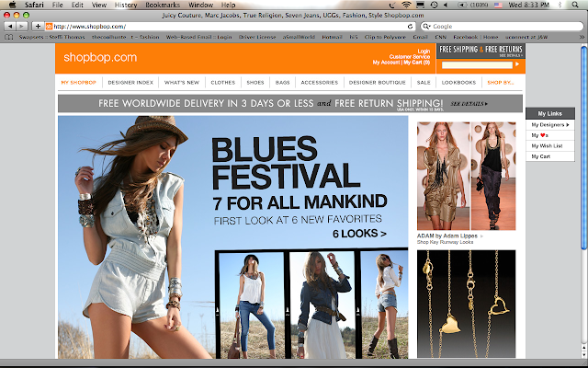Open the denim jacket white skirt look thumbnail
Image resolution: width=588 pixels, height=368 pixels.
tap(322, 305)
